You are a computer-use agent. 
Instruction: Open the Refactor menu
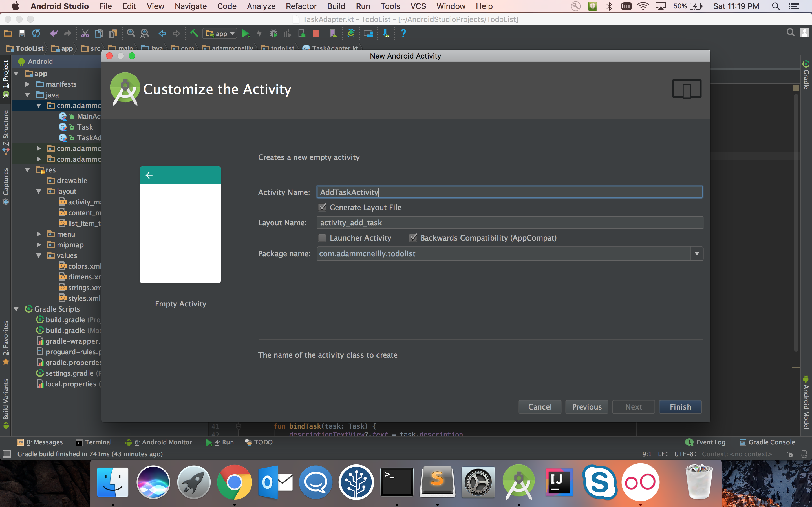(x=301, y=6)
